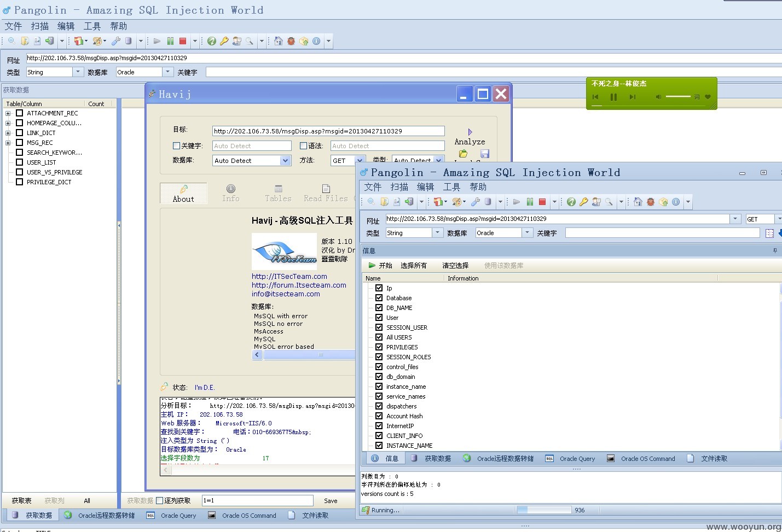Click the Analyze arrow icon in Havij
The height and width of the screenshot is (532, 782).
click(470, 132)
